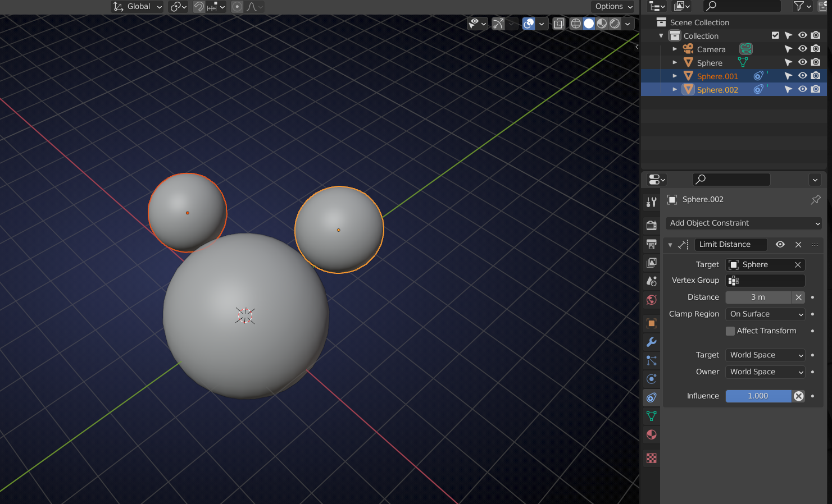Open the Add Object Constraint dropdown
Screen dimensions: 832x504
(x=744, y=223)
